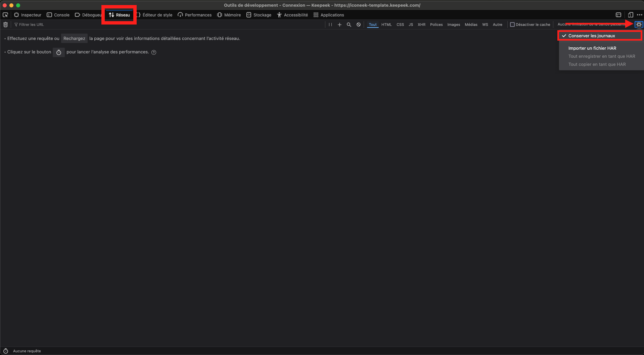
Task: Switch to the Console tab
Action: pos(58,15)
